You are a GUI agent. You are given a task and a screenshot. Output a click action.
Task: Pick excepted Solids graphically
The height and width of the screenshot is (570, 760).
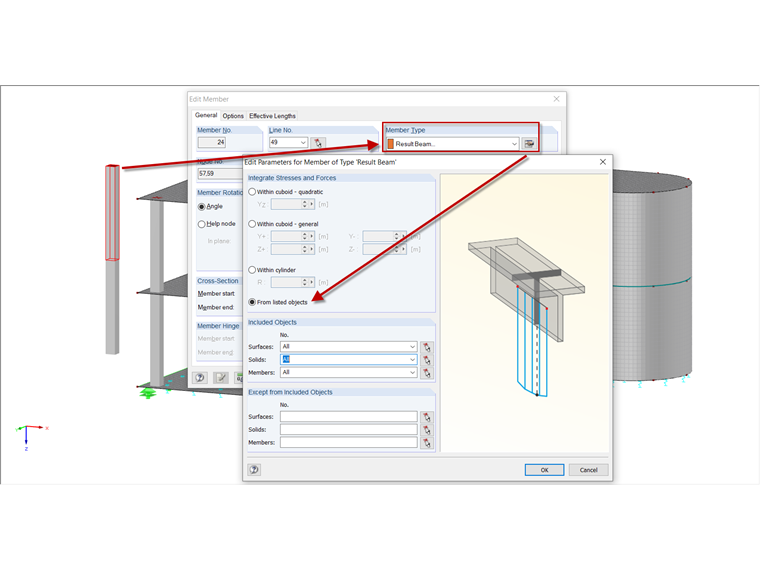[427, 430]
